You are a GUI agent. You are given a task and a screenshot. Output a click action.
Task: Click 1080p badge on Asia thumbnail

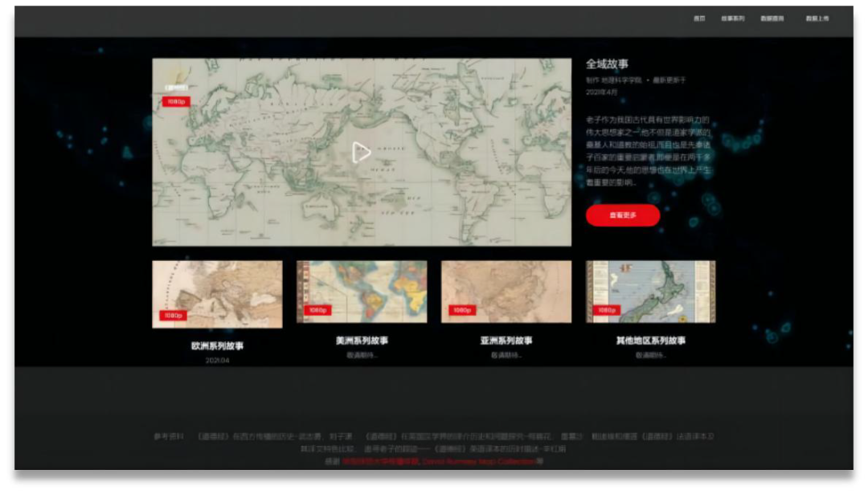tap(461, 310)
